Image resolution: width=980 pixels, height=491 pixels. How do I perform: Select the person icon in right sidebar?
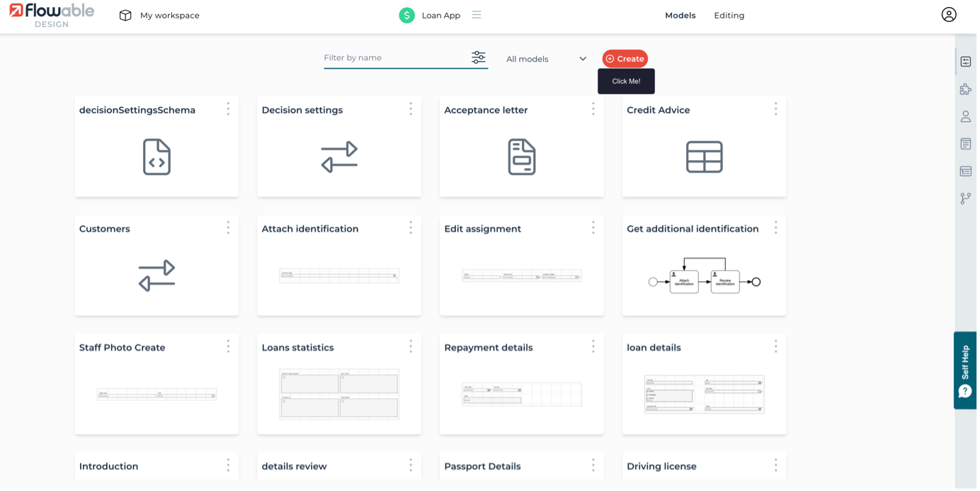click(965, 116)
